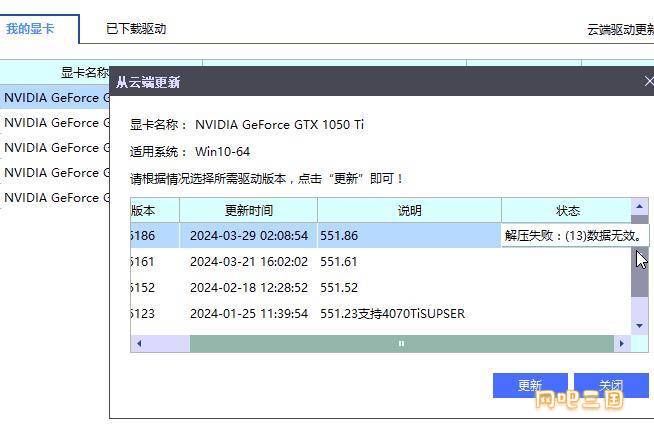654x424 pixels.
Task: Click the horizontal scrollbar thumb
Action: pyautogui.click(x=402, y=344)
